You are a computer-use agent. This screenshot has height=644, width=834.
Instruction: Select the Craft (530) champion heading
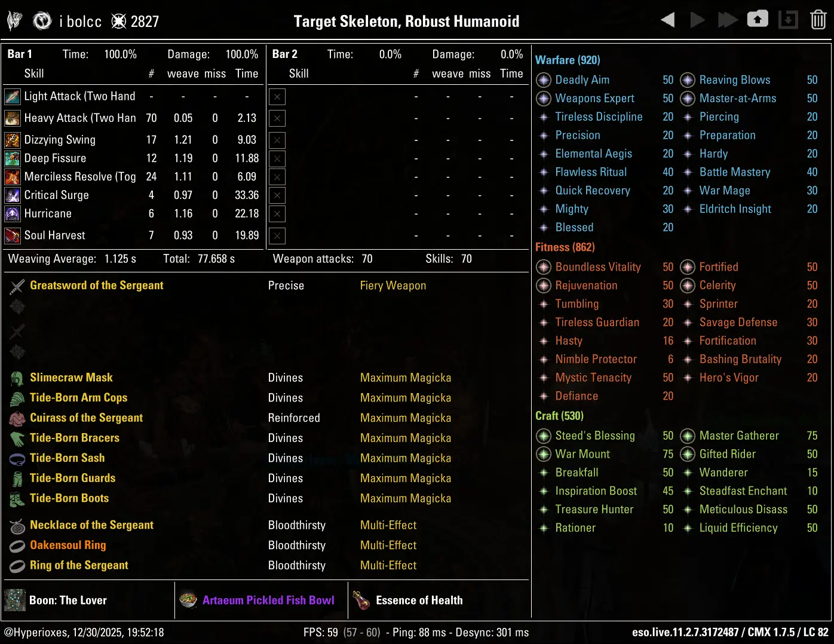559,416
